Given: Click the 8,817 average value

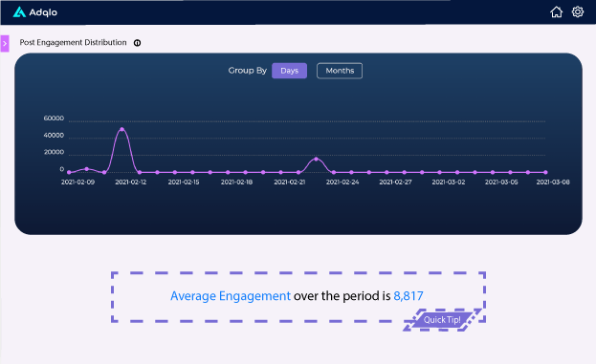Looking at the screenshot, I should pos(408,295).
